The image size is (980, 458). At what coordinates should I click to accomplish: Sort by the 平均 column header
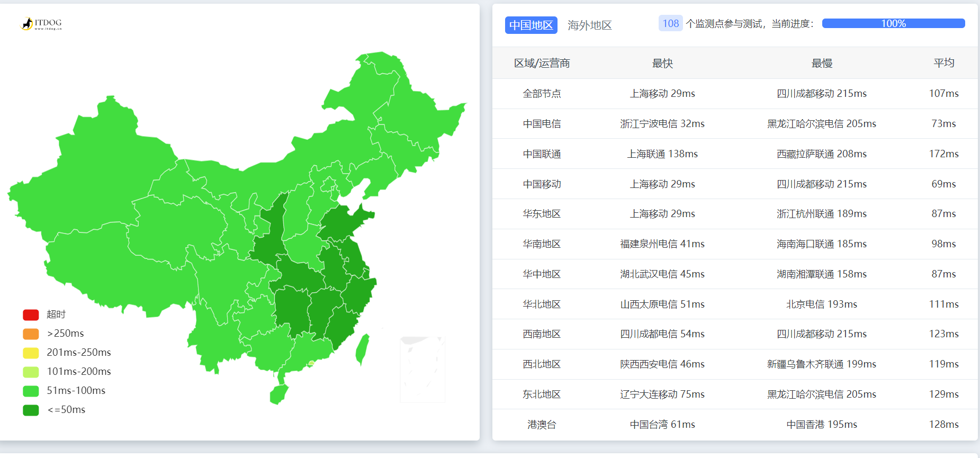[943, 63]
